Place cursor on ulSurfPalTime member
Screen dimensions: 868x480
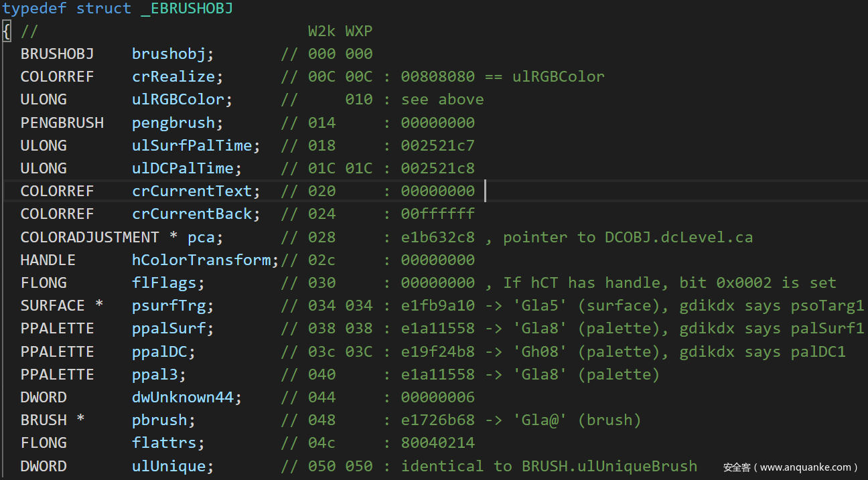tap(192, 145)
